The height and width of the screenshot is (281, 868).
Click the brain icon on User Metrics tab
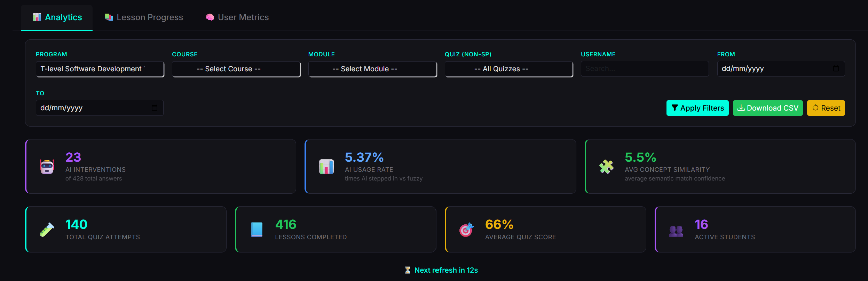[210, 17]
